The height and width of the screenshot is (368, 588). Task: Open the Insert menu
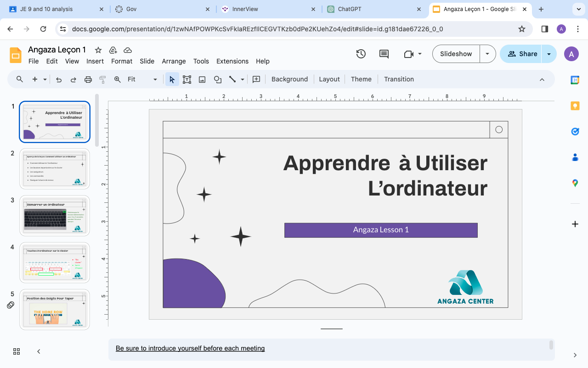95,61
